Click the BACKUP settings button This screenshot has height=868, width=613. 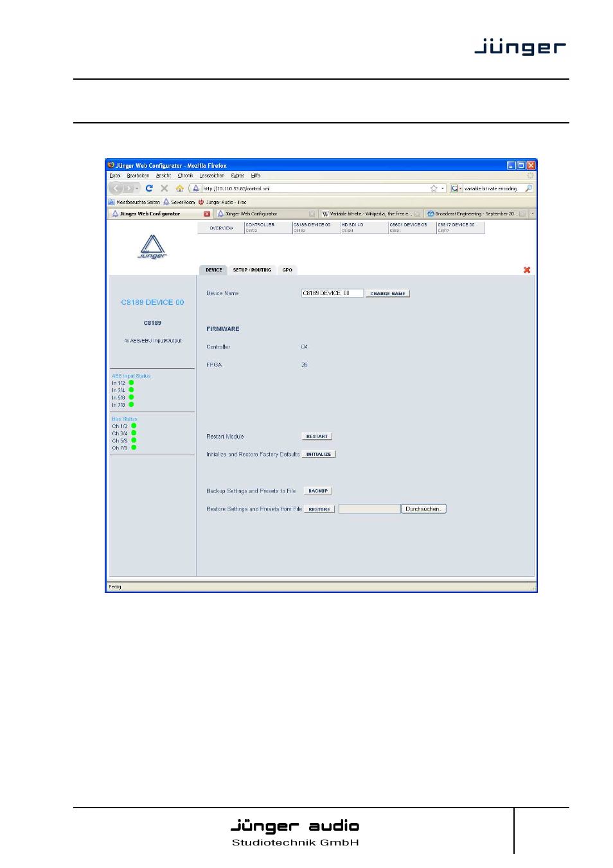tap(317, 491)
